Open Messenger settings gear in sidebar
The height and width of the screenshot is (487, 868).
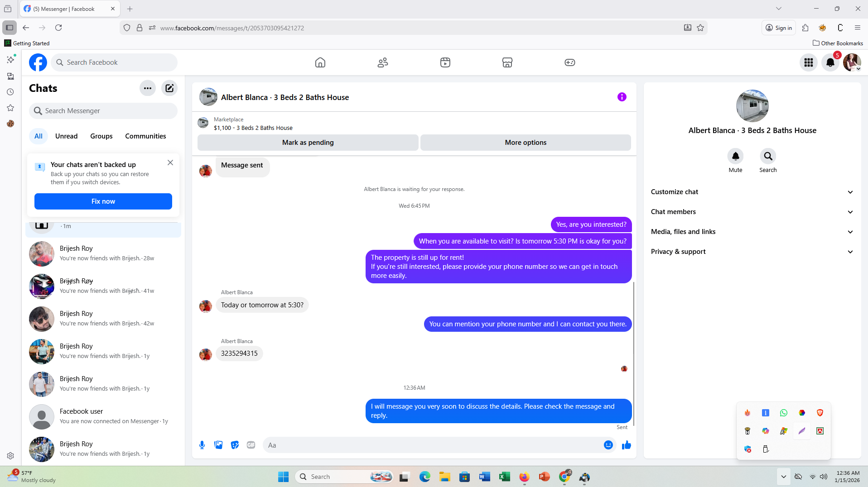pos(10,456)
